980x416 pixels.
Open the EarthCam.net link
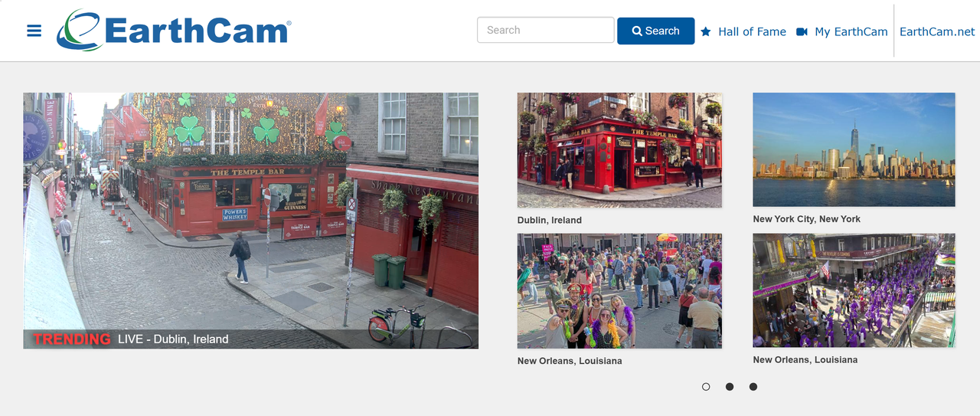pyautogui.click(x=937, y=31)
